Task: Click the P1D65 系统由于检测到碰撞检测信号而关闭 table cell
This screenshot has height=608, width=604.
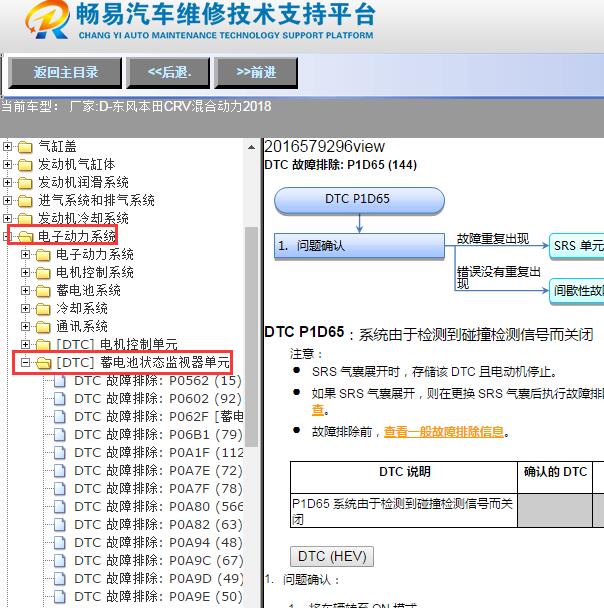Action: click(x=404, y=511)
